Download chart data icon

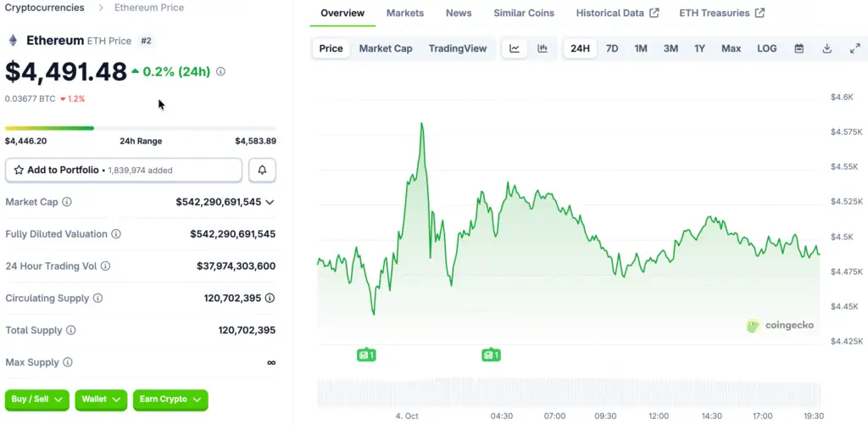[x=826, y=48]
